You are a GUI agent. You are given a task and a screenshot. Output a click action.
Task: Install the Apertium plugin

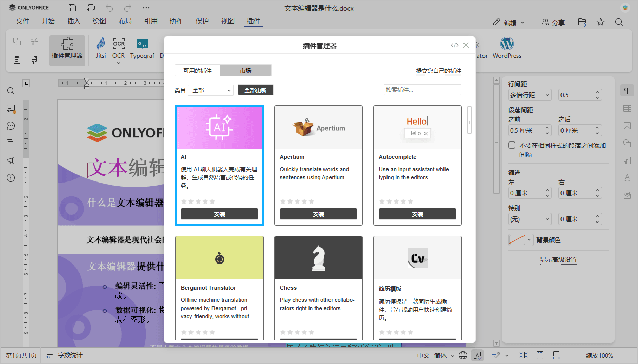click(x=318, y=214)
